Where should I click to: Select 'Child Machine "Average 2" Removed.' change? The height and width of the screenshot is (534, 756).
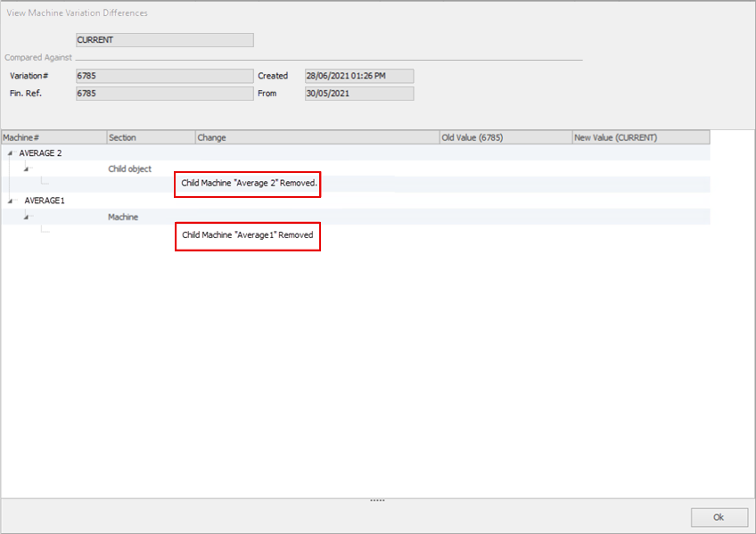249,183
